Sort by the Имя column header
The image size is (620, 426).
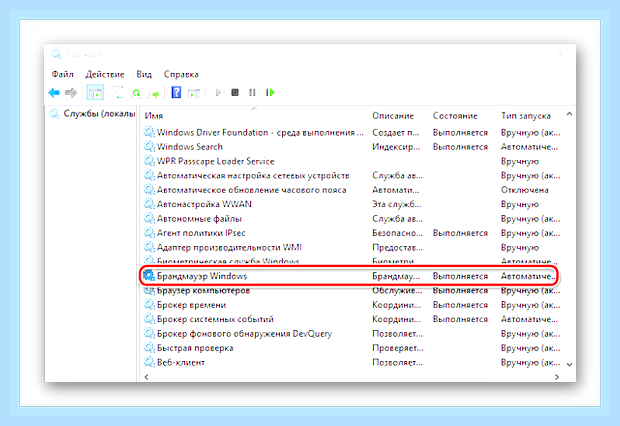[154, 115]
